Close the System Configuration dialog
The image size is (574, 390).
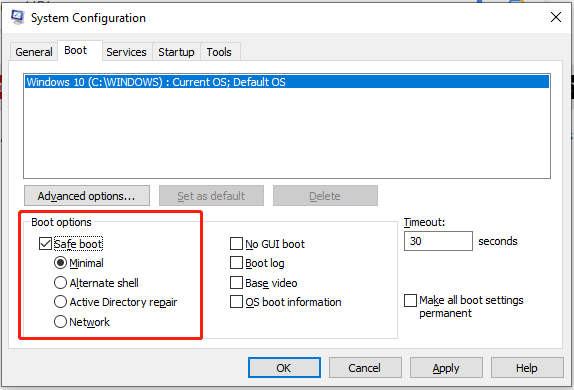coord(555,17)
